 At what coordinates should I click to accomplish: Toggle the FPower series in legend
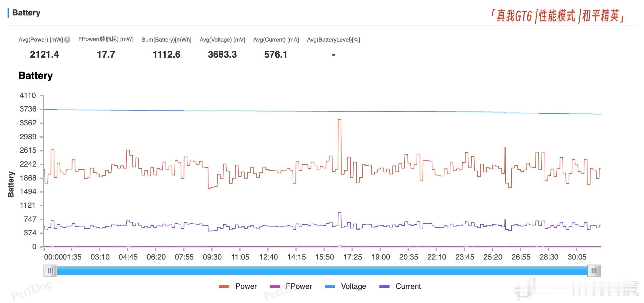coord(291,286)
